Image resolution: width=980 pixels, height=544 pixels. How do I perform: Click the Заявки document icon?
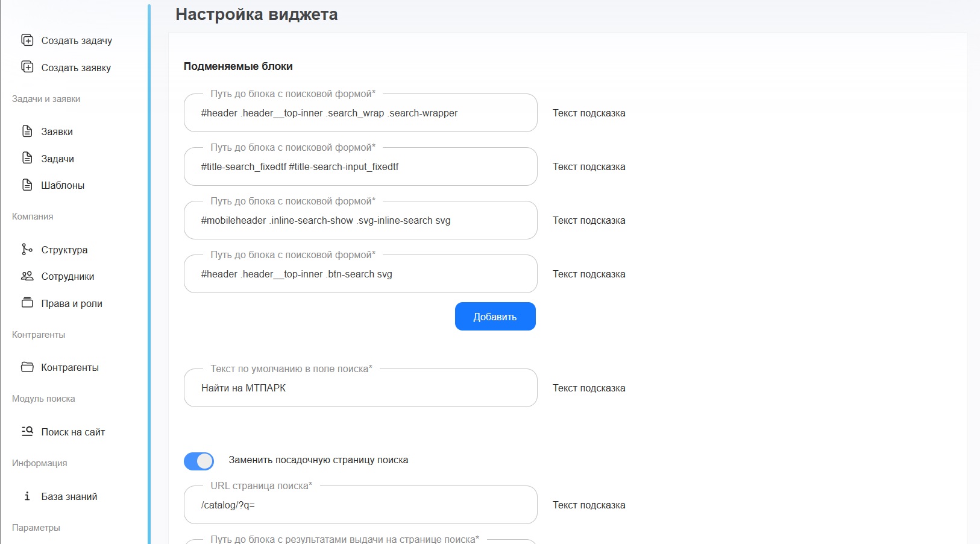pos(27,131)
